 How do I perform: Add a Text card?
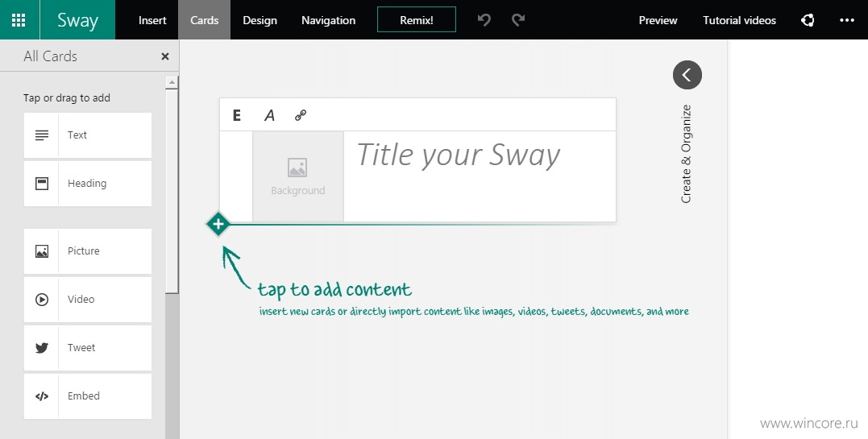(88, 135)
